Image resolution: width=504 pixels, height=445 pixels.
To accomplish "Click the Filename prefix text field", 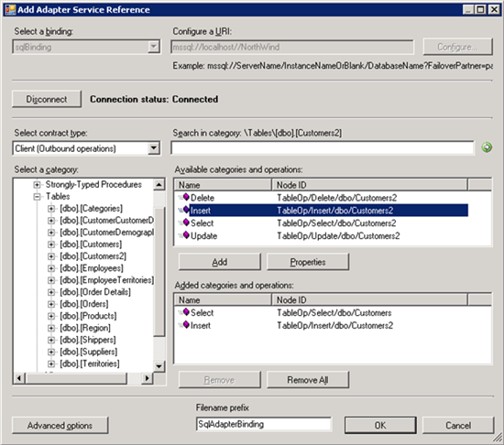I will click(263, 424).
